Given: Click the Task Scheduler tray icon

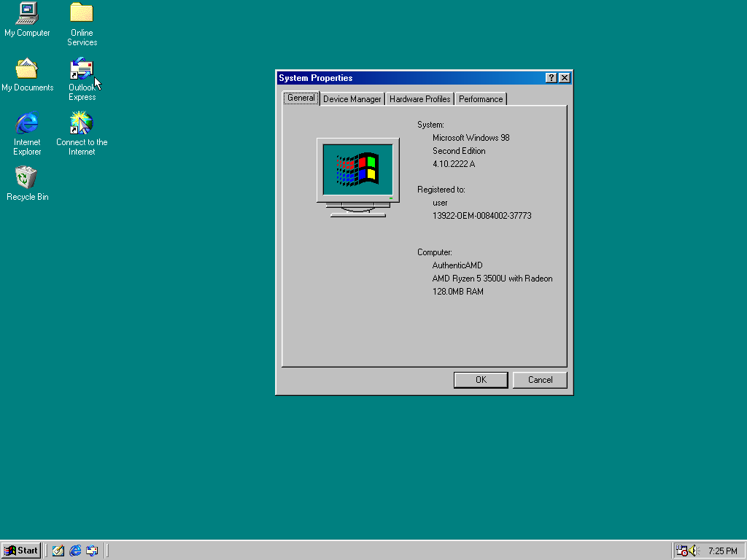Looking at the screenshot, I should 682,551.
